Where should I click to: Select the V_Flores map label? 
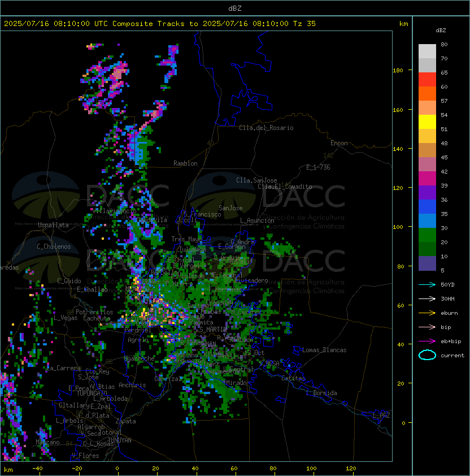point(85,456)
